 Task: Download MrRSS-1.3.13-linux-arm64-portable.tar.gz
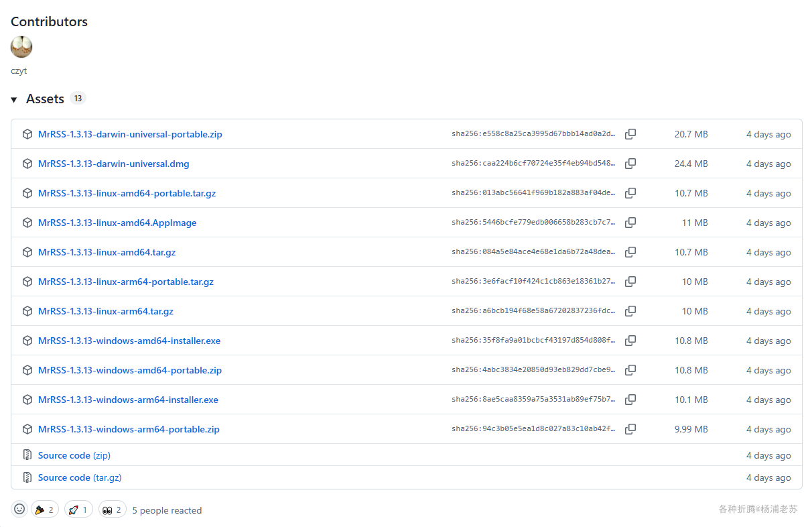coord(126,282)
